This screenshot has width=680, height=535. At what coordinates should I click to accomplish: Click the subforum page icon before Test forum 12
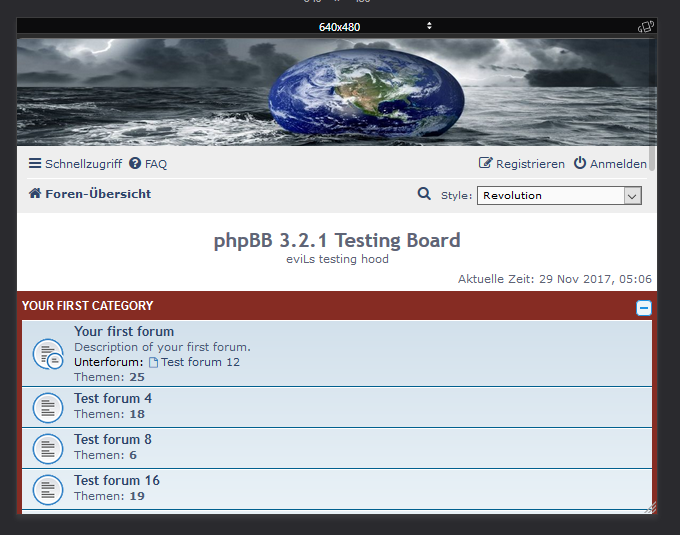click(x=153, y=362)
